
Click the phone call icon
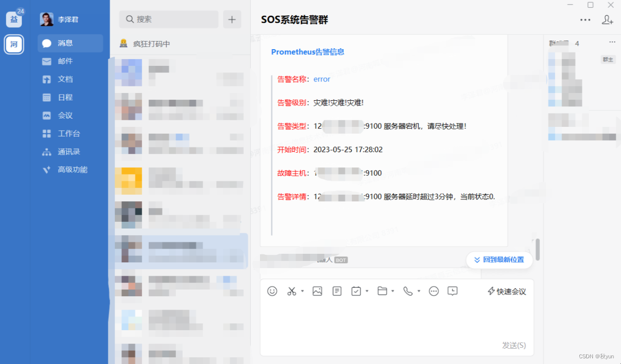(x=408, y=291)
